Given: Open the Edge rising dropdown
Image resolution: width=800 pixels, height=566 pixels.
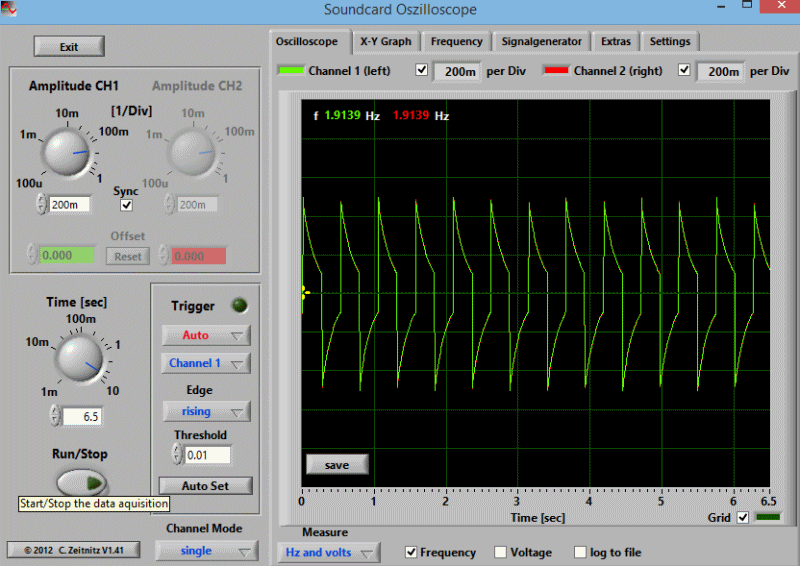Looking at the screenshot, I should click(x=206, y=411).
